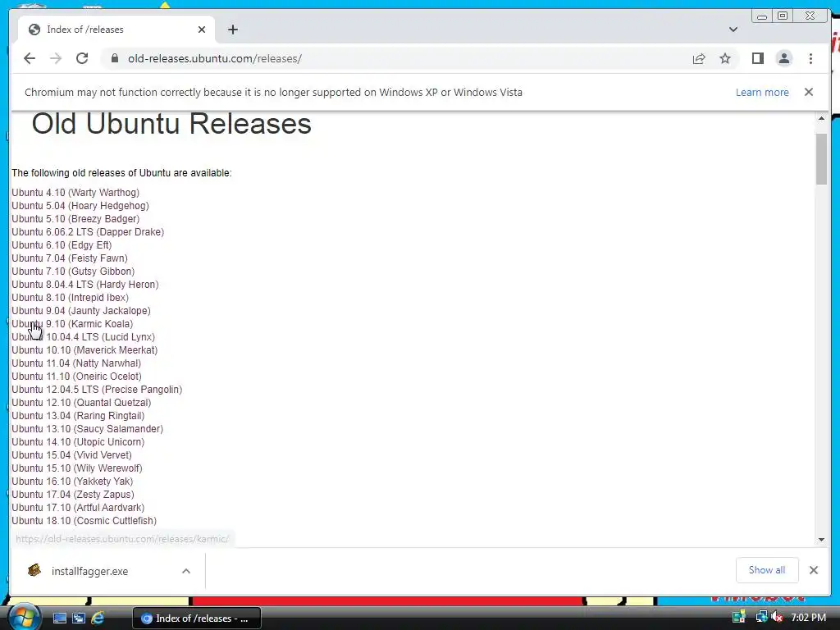The height and width of the screenshot is (630, 840).
Task: Close the downloads bar
Action: pyautogui.click(x=813, y=570)
